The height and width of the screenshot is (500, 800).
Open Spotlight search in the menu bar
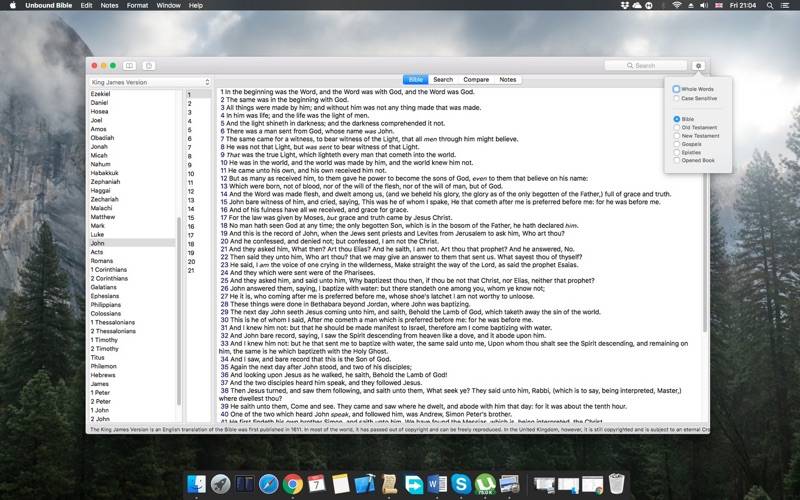[x=769, y=6]
